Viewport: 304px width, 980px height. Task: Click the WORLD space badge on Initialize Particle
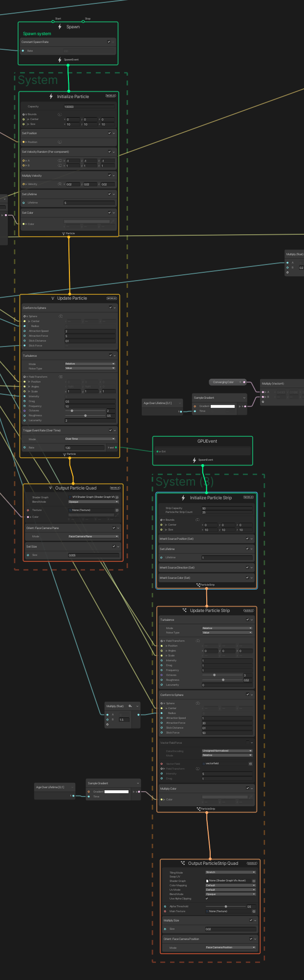pos(111,96)
